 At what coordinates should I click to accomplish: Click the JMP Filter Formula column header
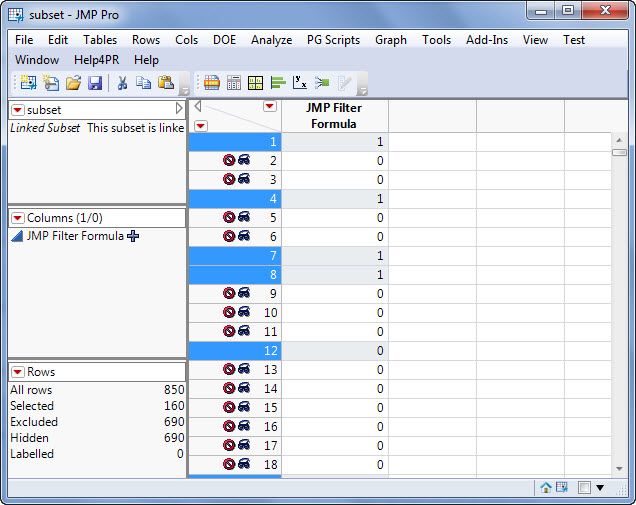pyautogui.click(x=334, y=116)
